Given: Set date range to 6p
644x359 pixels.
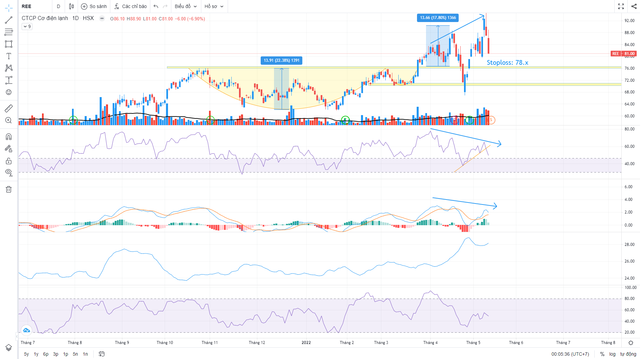Looking at the screenshot, I should [46, 354].
